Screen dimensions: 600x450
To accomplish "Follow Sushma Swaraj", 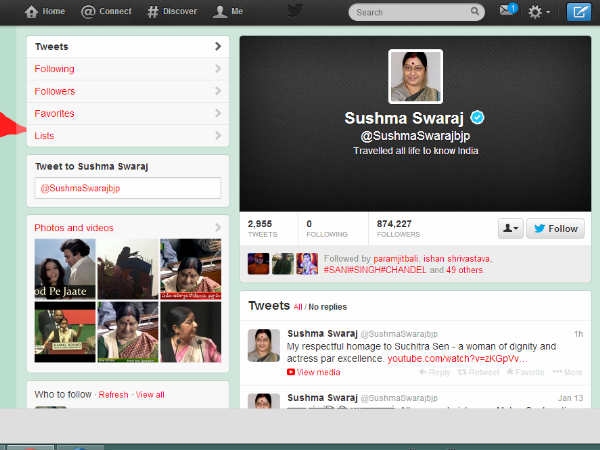I will pyautogui.click(x=555, y=228).
